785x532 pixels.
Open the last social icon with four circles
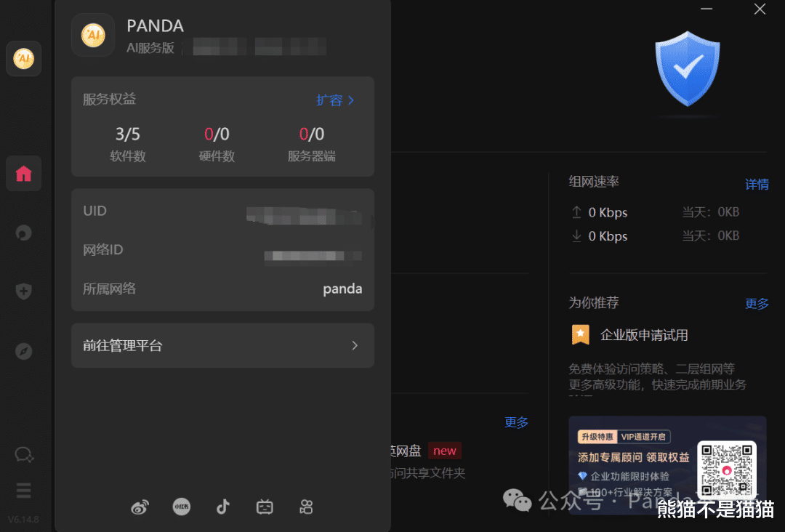307,507
